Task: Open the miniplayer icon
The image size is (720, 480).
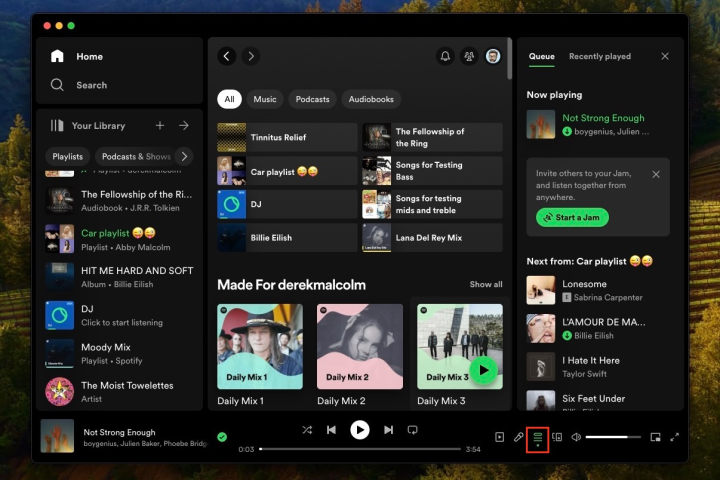Action: pyautogui.click(x=655, y=437)
